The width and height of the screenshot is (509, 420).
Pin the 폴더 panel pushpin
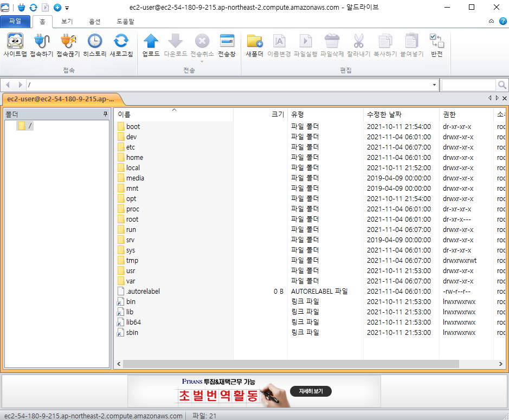[x=105, y=114]
